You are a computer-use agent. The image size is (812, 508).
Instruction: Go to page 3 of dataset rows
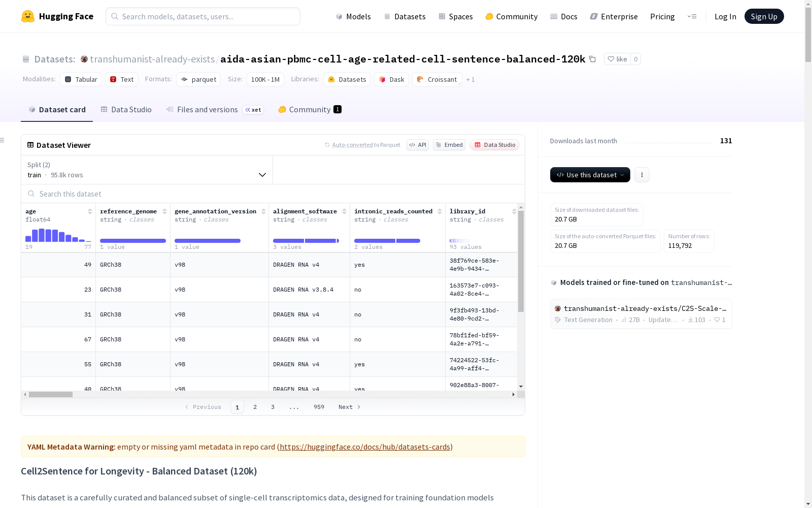273,407
